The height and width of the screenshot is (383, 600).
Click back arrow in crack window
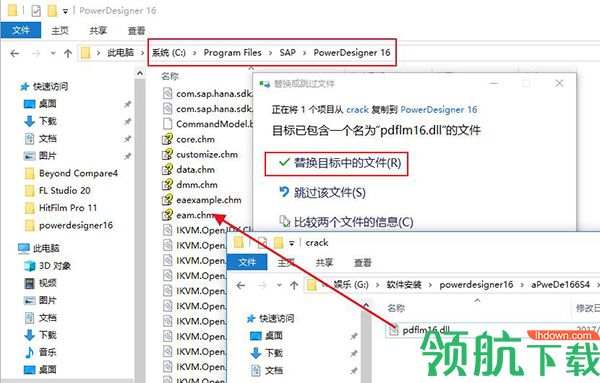point(241,285)
